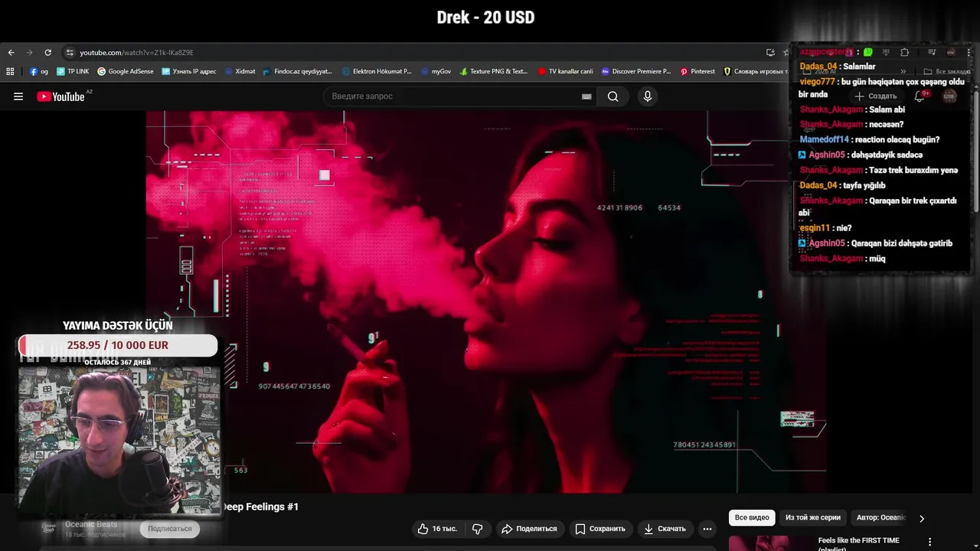Screen dimensions: 980x551
Task: Open YouTube notifications bell
Action: (920, 96)
